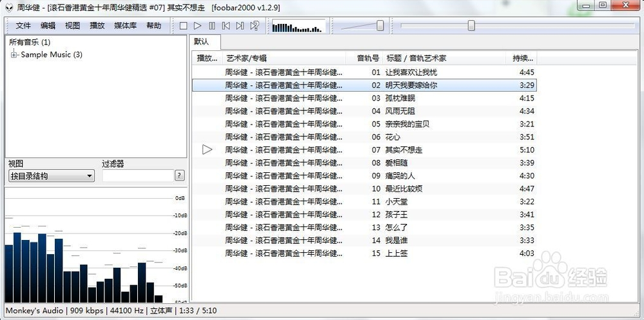
Task: Open the 编辑 menu
Action: (x=48, y=25)
